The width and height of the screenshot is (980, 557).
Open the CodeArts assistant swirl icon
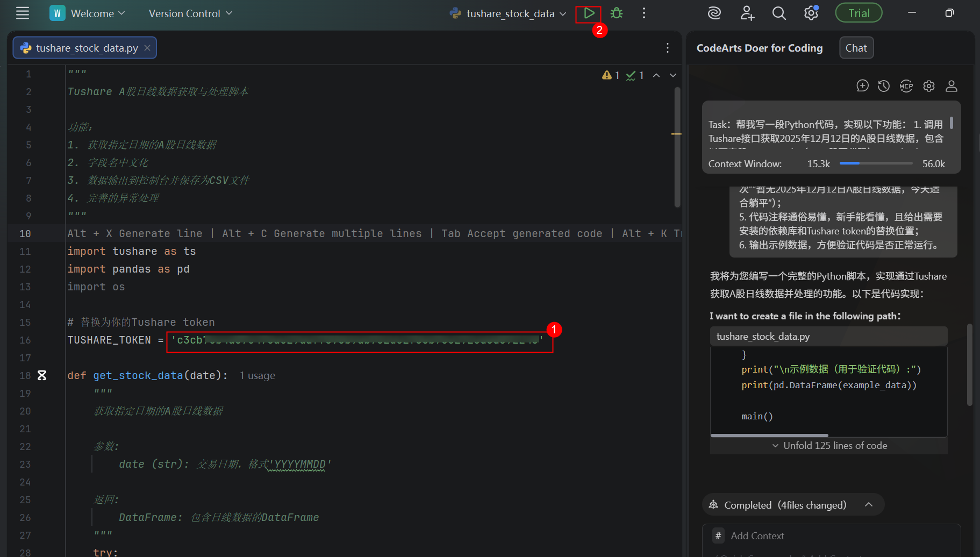coord(714,13)
